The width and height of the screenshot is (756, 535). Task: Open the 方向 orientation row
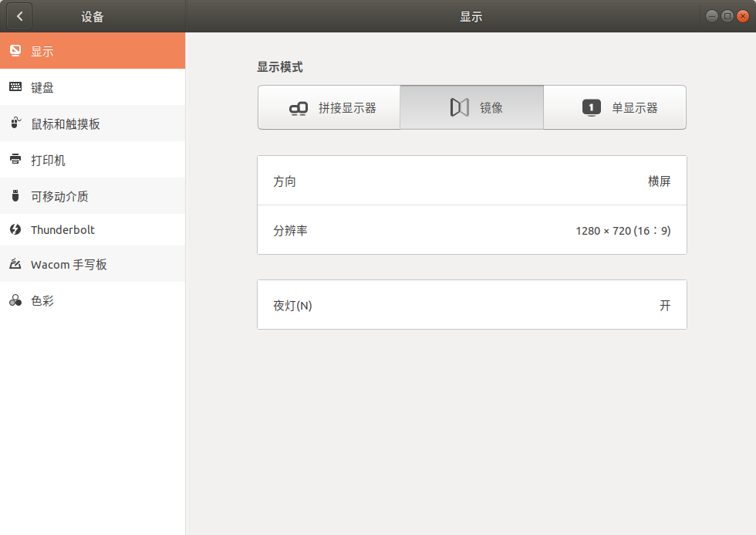pyautogui.click(x=472, y=181)
